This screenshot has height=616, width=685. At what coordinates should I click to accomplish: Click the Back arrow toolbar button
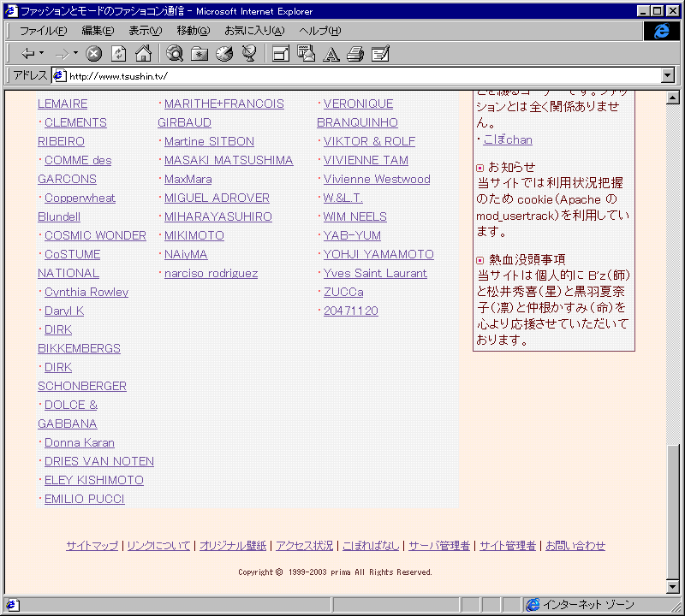[x=27, y=54]
